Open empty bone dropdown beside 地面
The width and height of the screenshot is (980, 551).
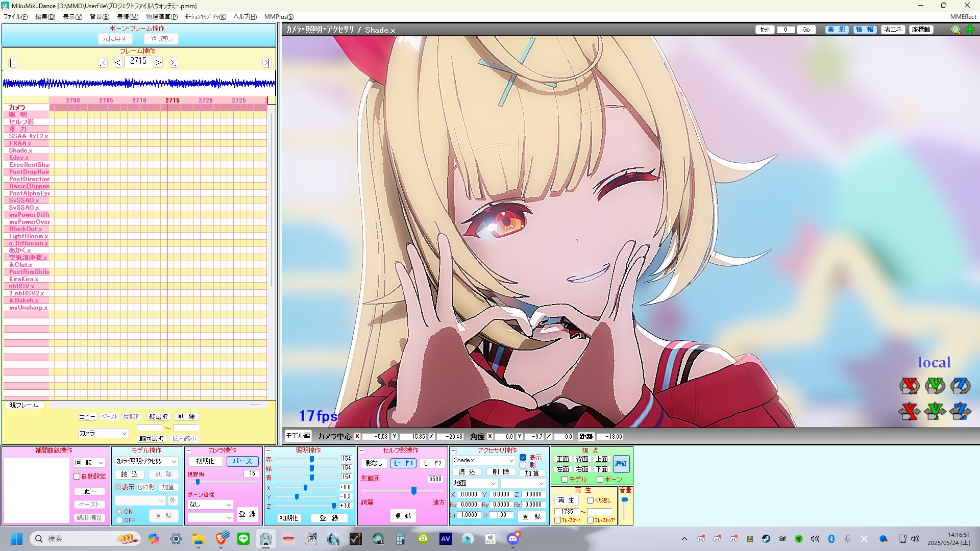(x=523, y=483)
